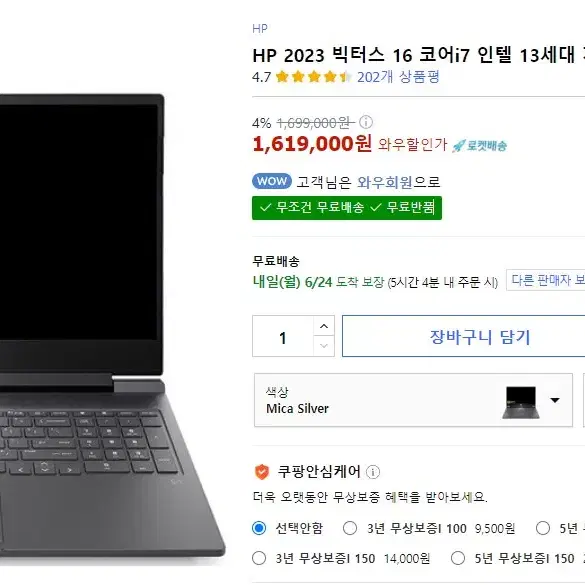Click the info icon beside the original price
Viewport: 585px width, 585px height.
point(366,122)
